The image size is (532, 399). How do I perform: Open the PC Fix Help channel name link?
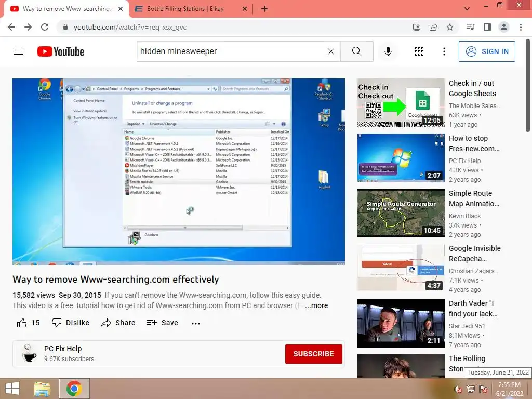coord(63,349)
